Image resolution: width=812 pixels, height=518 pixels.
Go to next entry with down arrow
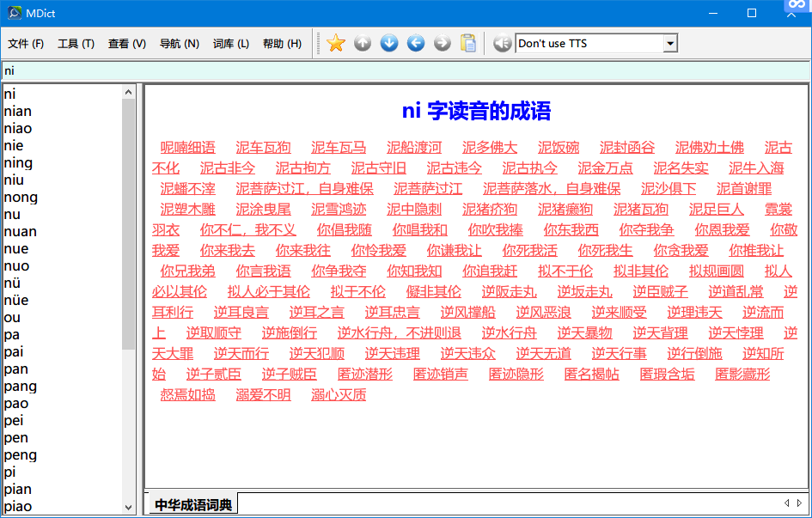(389, 43)
